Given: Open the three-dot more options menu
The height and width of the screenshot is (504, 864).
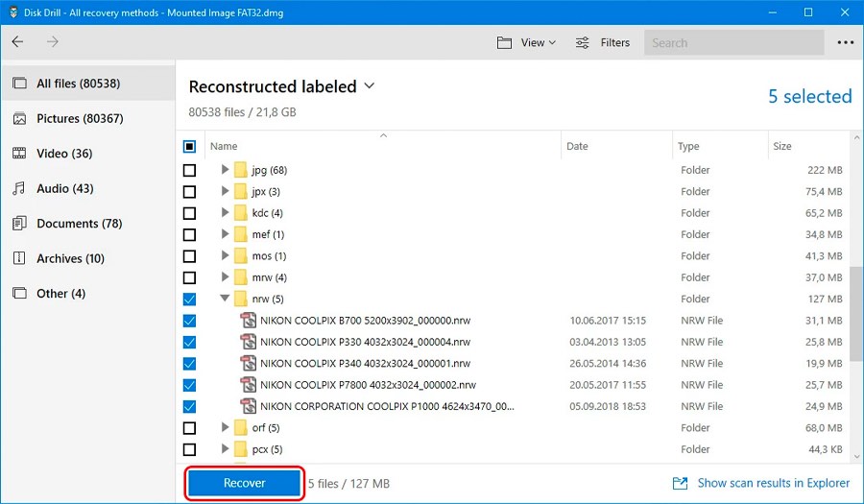Looking at the screenshot, I should tap(845, 42).
